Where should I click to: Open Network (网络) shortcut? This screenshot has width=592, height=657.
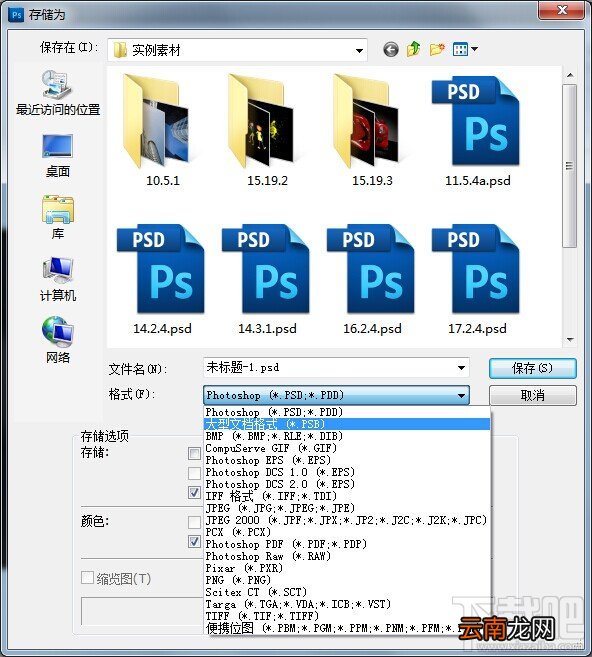58,340
